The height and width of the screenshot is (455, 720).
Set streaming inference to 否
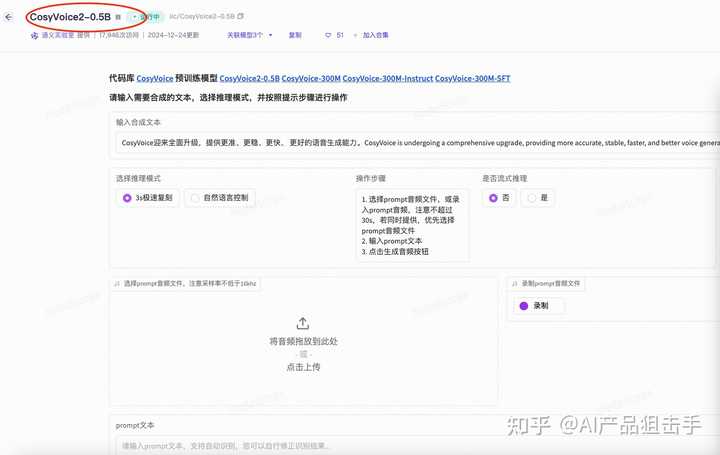pyautogui.click(x=499, y=198)
